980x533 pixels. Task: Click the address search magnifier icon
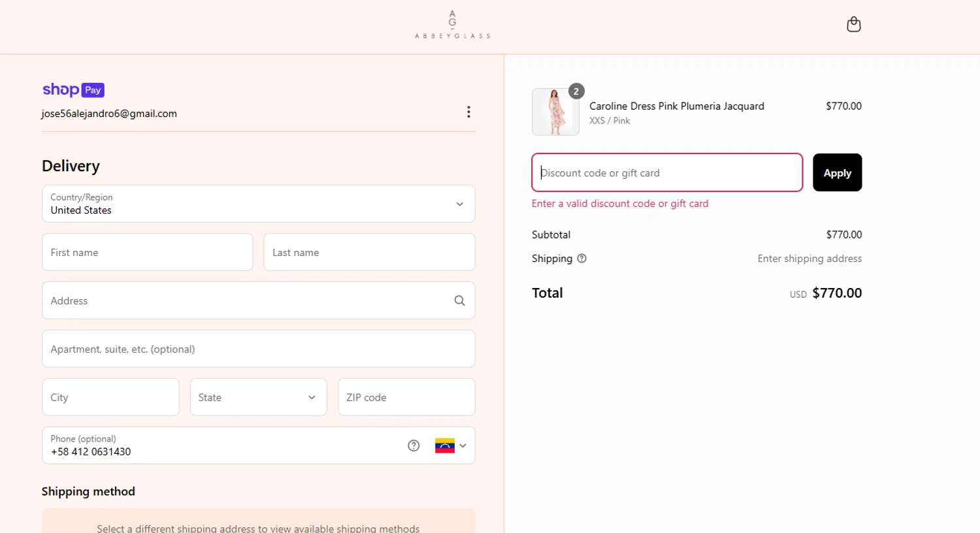[460, 300]
